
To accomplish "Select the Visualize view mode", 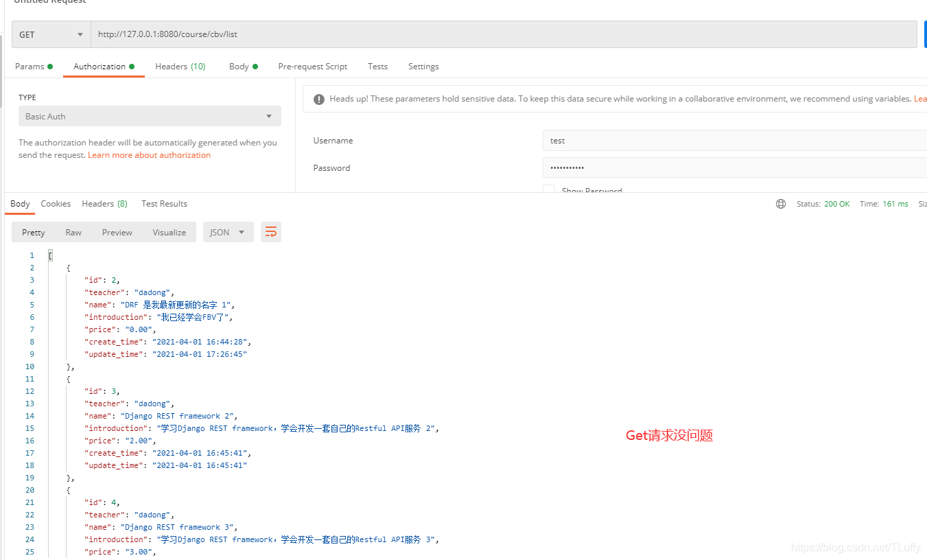I will click(x=169, y=232).
